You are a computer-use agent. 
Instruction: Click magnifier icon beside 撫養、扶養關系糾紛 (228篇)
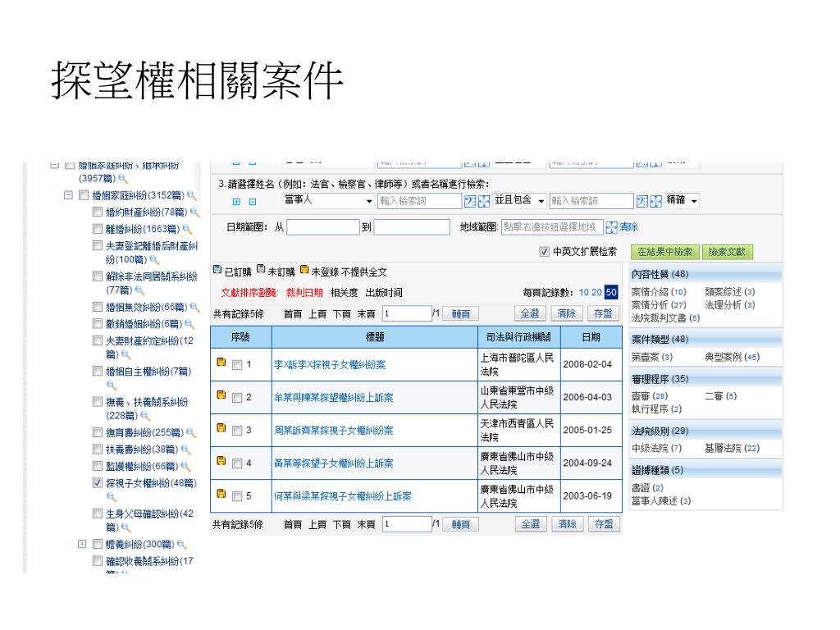point(144,416)
